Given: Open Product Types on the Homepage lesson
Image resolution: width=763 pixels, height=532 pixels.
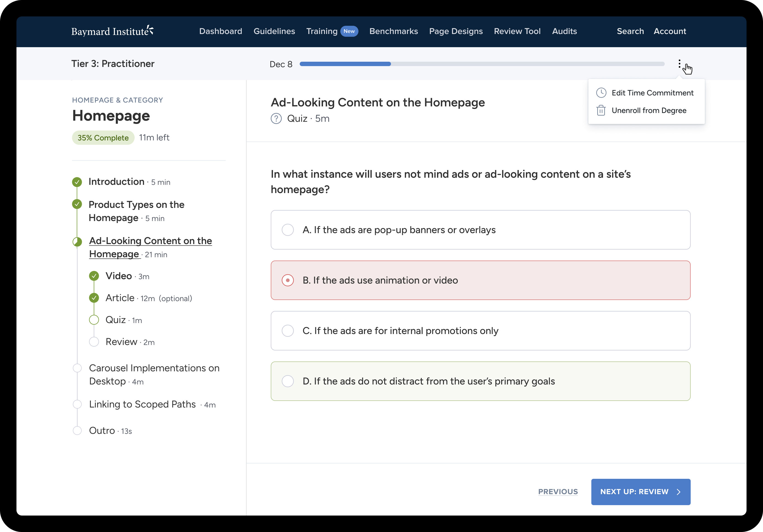Looking at the screenshot, I should [136, 211].
